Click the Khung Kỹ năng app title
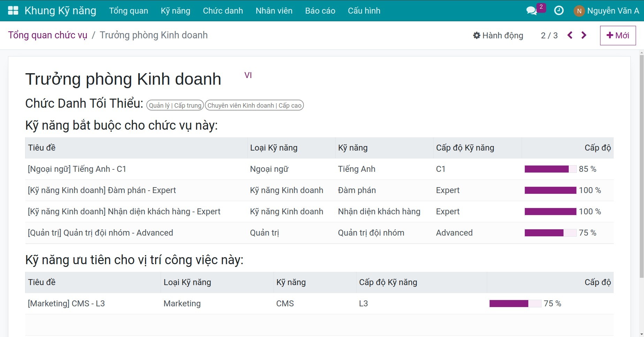This screenshot has height=337, width=644. 60,11
